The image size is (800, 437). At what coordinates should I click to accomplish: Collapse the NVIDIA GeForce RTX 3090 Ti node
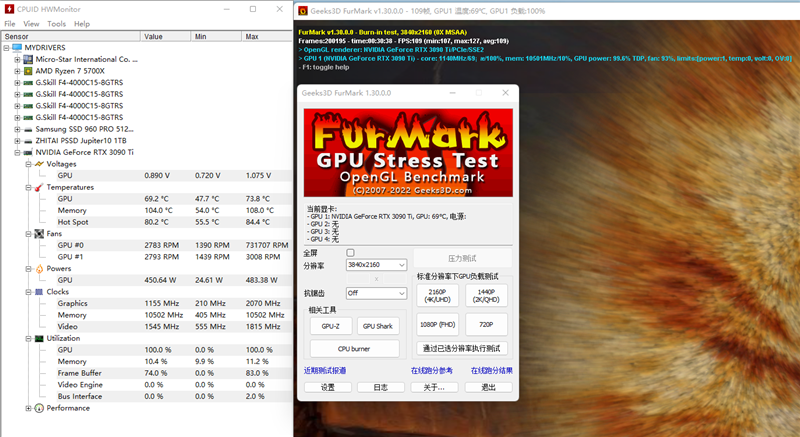tap(17, 152)
